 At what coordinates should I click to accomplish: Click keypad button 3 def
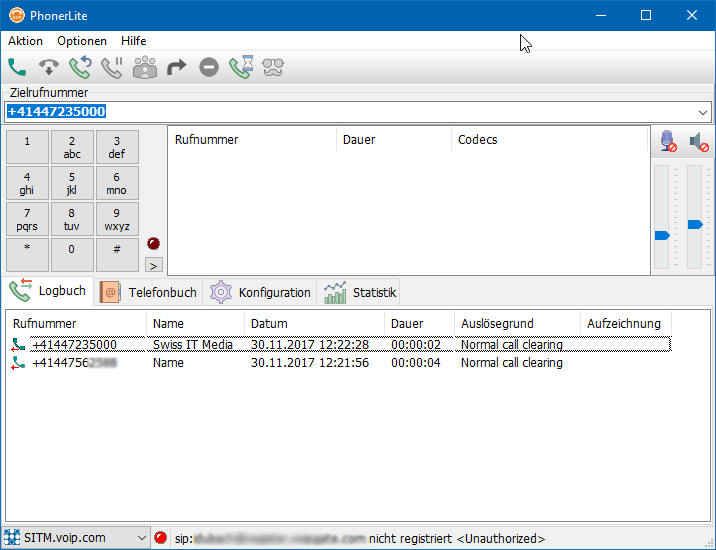(x=117, y=147)
